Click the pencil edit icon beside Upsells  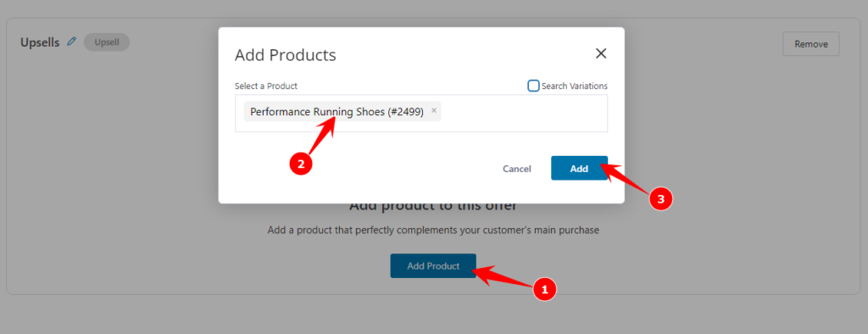click(x=71, y=42)
